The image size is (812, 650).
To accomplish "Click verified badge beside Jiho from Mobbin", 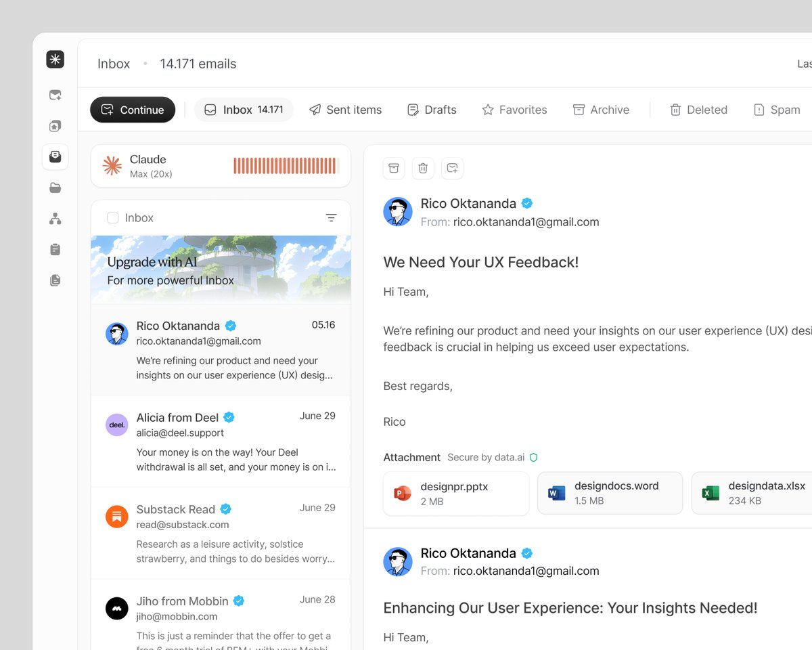I will pos(239,601).
